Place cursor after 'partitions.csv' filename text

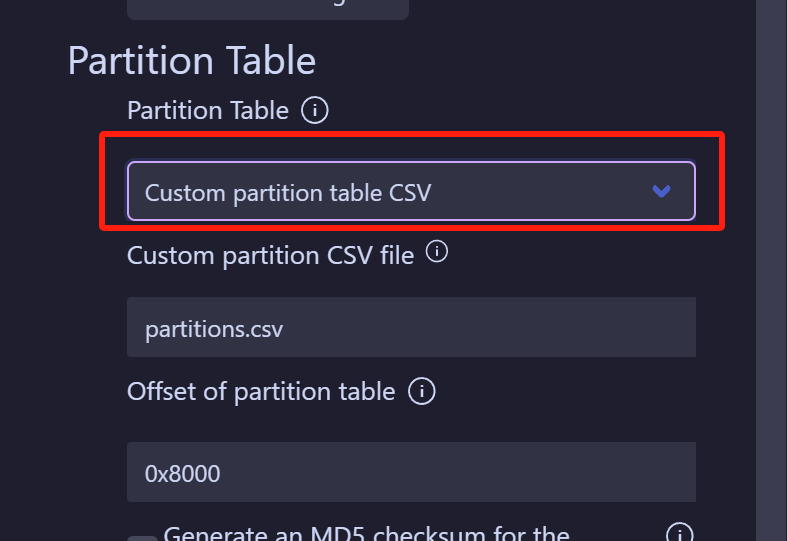(285, 328)
